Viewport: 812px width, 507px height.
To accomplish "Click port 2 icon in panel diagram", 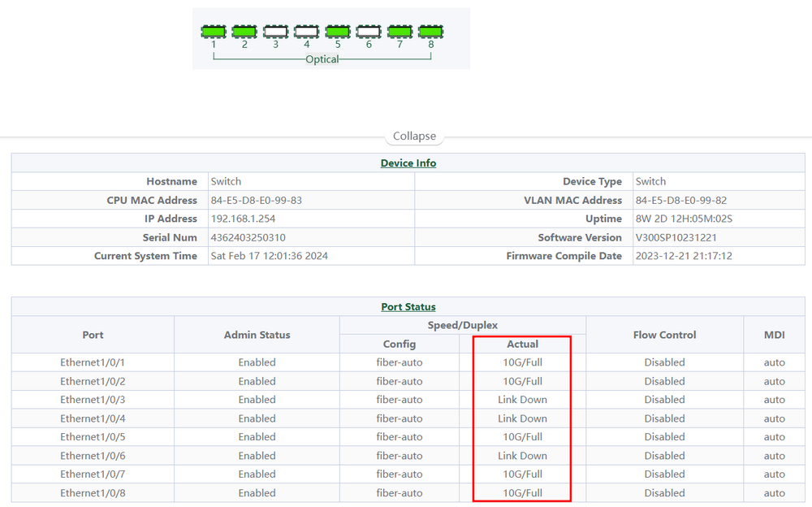I will coord(244,32).
